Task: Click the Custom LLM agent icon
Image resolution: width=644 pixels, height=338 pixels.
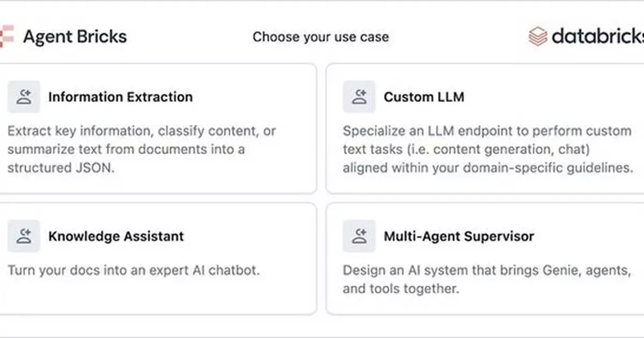Action: [x=359, y=97]
